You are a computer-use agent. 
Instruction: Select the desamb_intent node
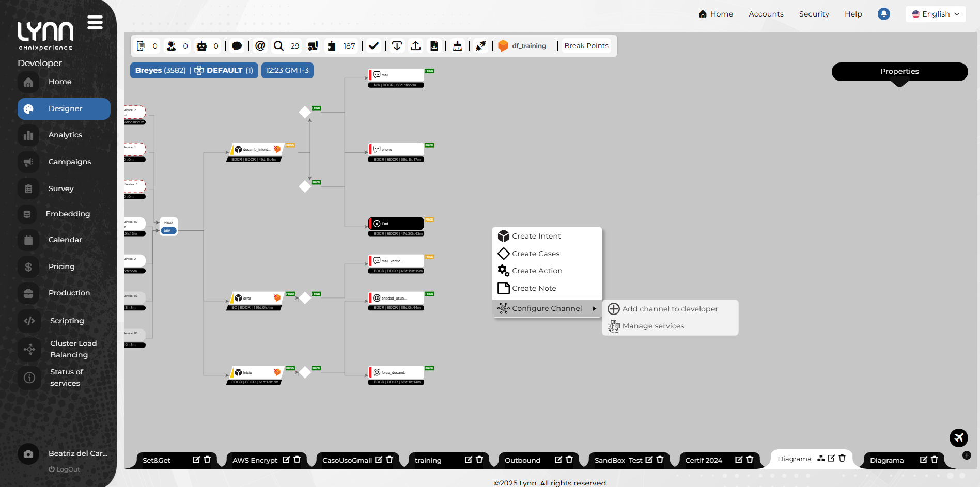(256, 149)
